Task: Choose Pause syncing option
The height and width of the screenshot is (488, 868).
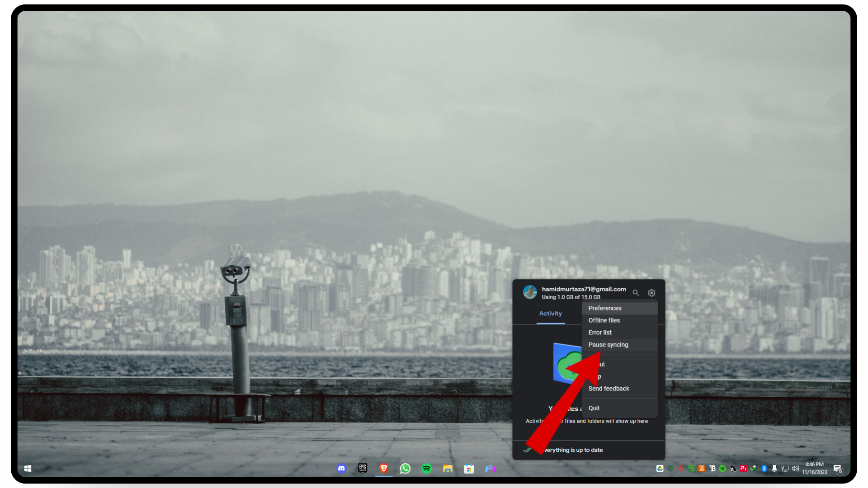Action: click(608, 345)
